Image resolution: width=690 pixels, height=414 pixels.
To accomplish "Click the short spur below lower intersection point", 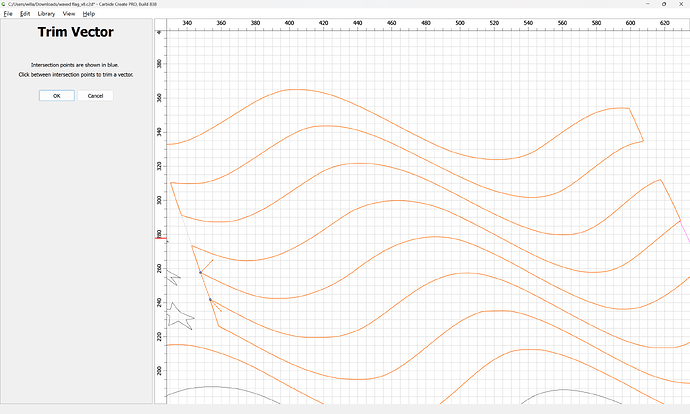I will 217,307.
